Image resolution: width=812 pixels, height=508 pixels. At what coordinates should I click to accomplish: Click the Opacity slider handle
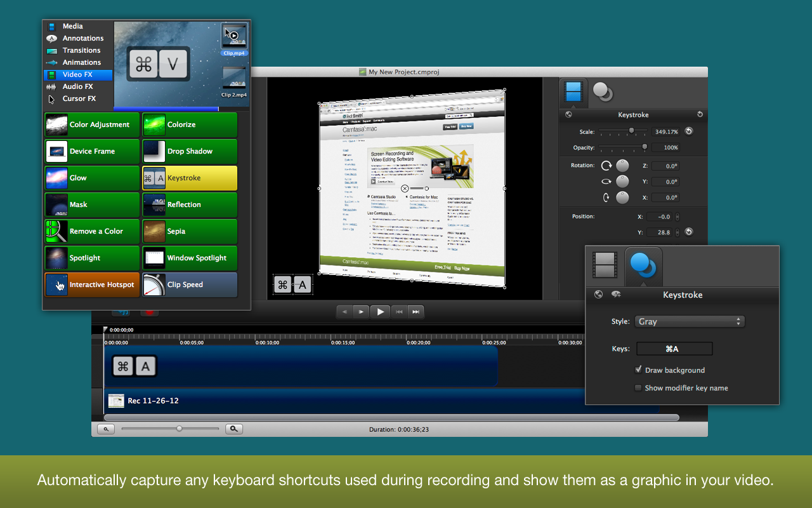645,147
